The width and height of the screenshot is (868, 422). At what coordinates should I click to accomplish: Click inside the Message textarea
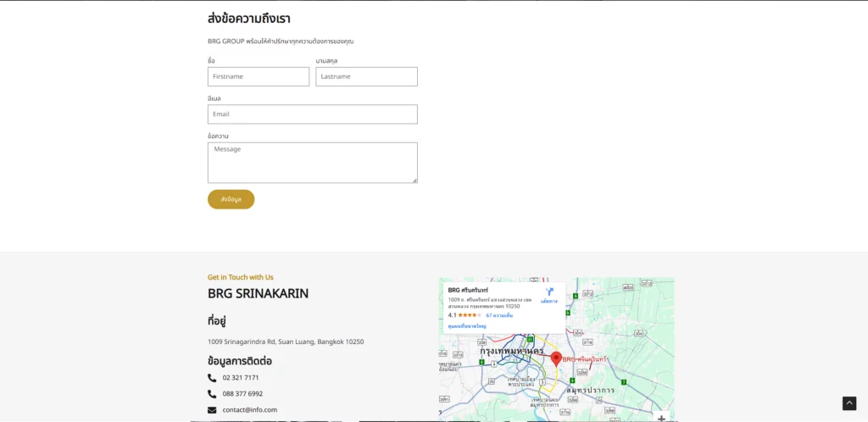[x=312, y=163]
